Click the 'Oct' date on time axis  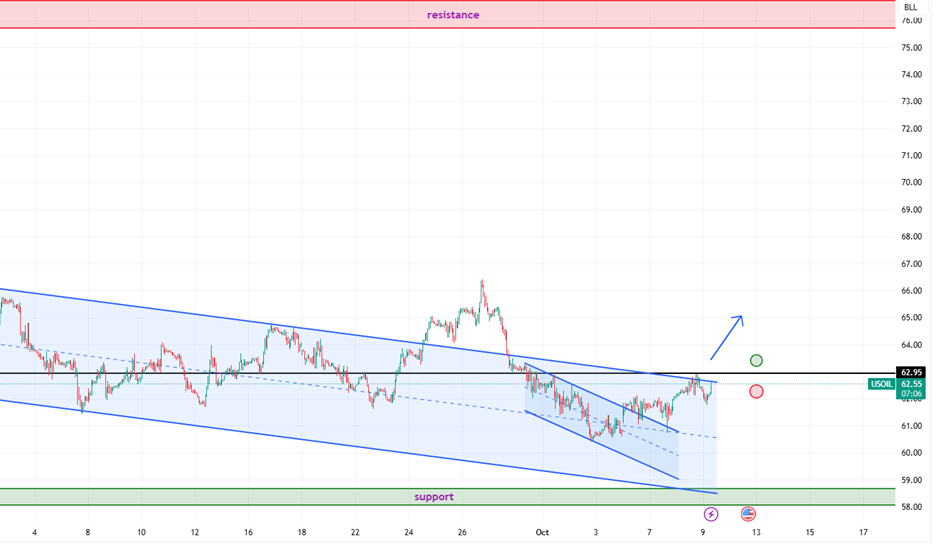(x=542, y=533)
